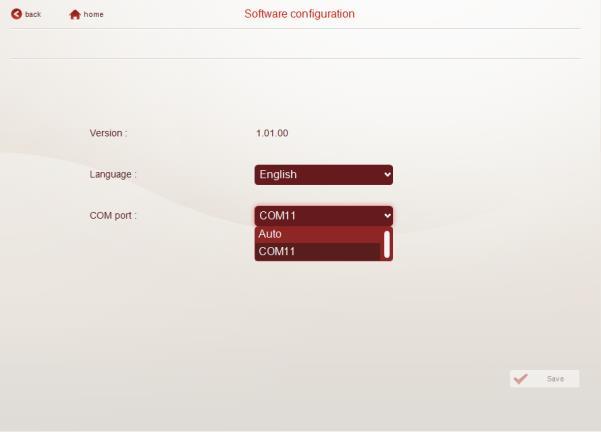The width and height of the screenshot is (601, 432).
Task: Click the version number 1.01.00
Action: [x=272, y=133]
